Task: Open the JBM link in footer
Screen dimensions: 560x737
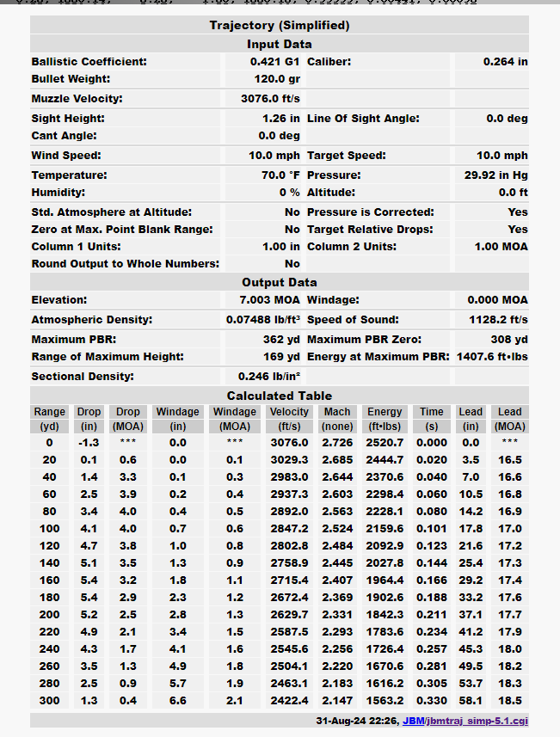Action: [413, 721]
